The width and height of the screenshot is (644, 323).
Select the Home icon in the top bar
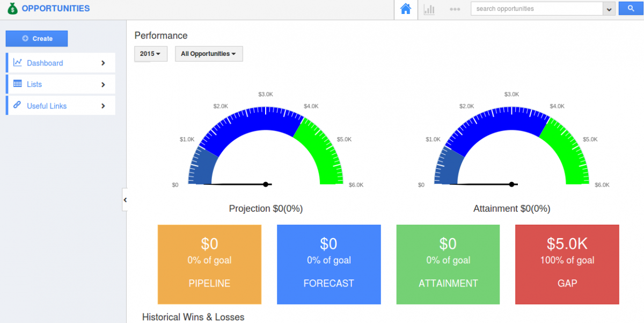point(405,9)
